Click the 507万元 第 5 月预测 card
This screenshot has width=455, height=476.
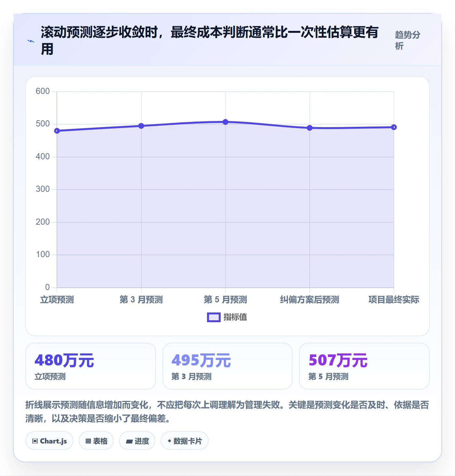364,366
